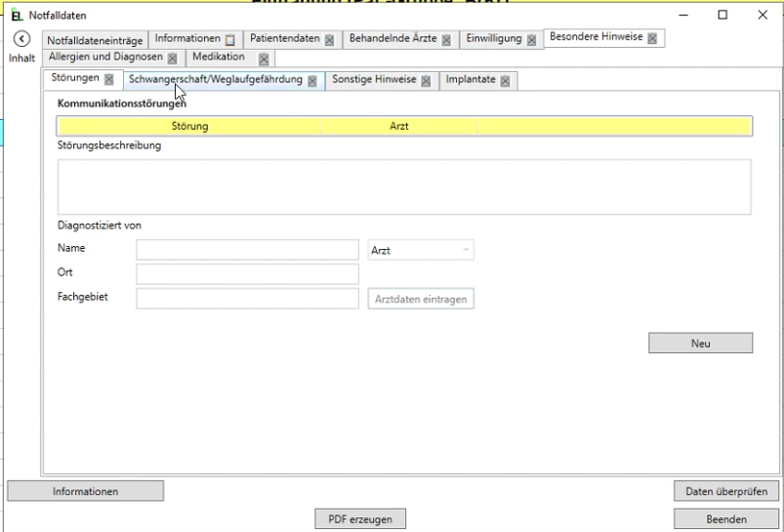Click the status icon on Medikation tab

pyautogui.click(x=264, y=59)
